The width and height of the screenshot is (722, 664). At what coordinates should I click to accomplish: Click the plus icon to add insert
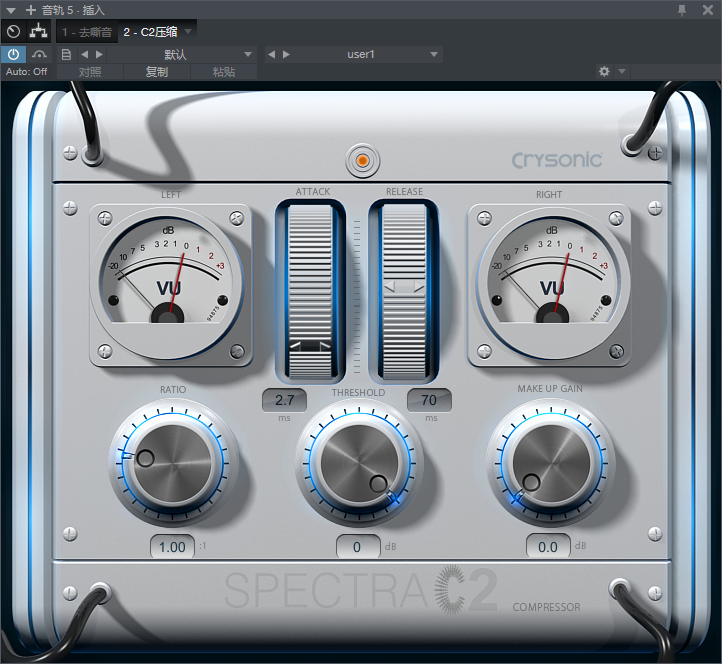[x=31, y=10]
